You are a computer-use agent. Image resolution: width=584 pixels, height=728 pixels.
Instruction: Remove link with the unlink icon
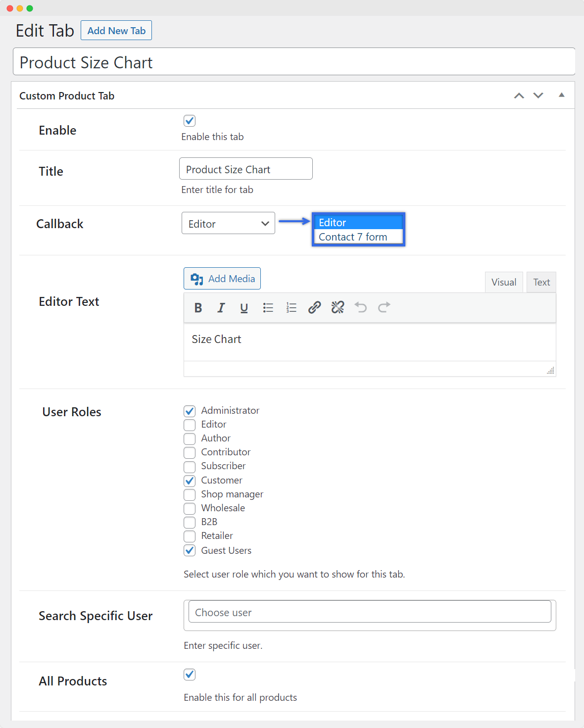point(338,308)
